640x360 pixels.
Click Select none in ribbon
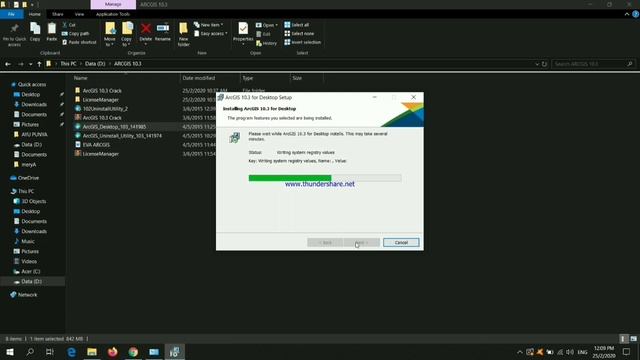tap(300, 33)
